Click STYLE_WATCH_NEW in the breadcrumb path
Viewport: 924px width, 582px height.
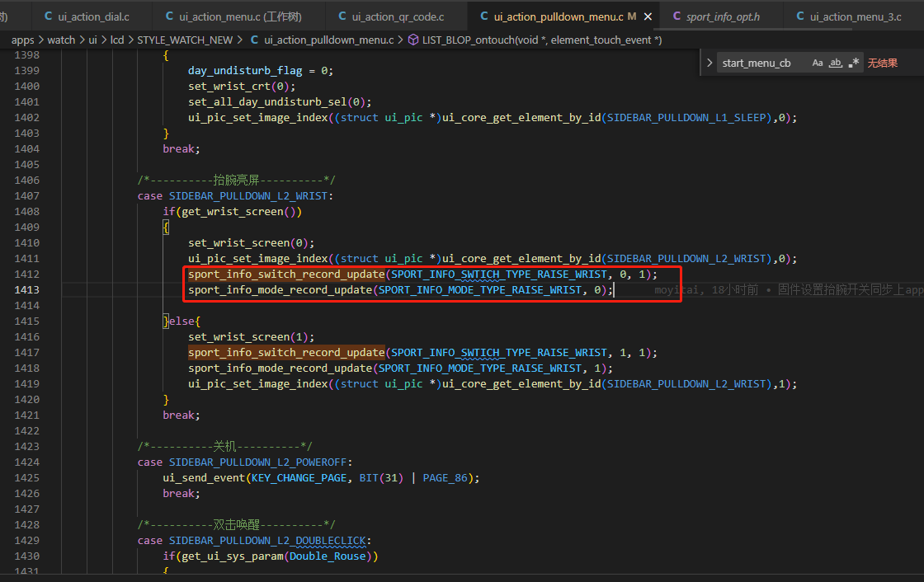(185, 40)
